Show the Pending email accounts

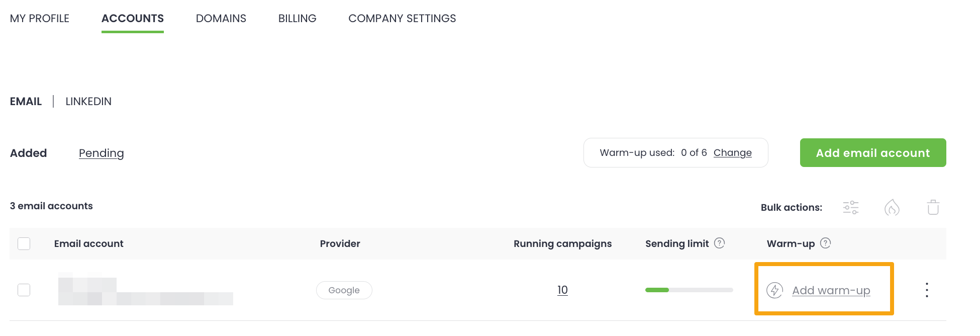tap(101, 153)
